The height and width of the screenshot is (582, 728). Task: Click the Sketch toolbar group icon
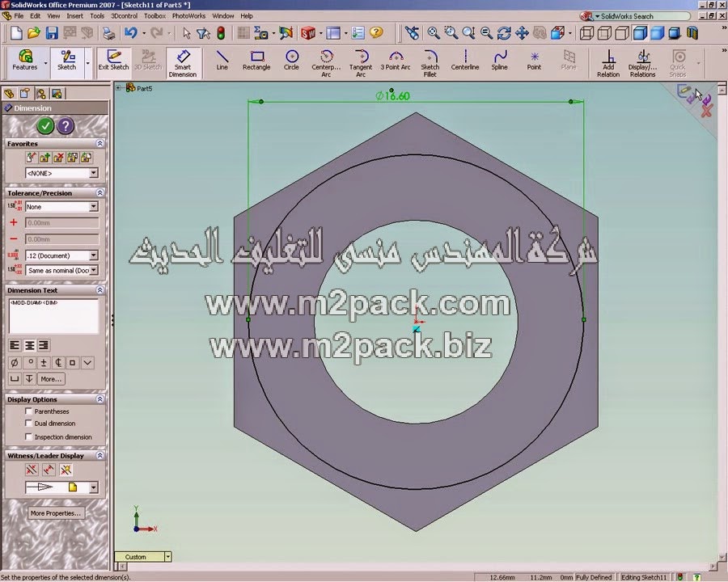67,61
